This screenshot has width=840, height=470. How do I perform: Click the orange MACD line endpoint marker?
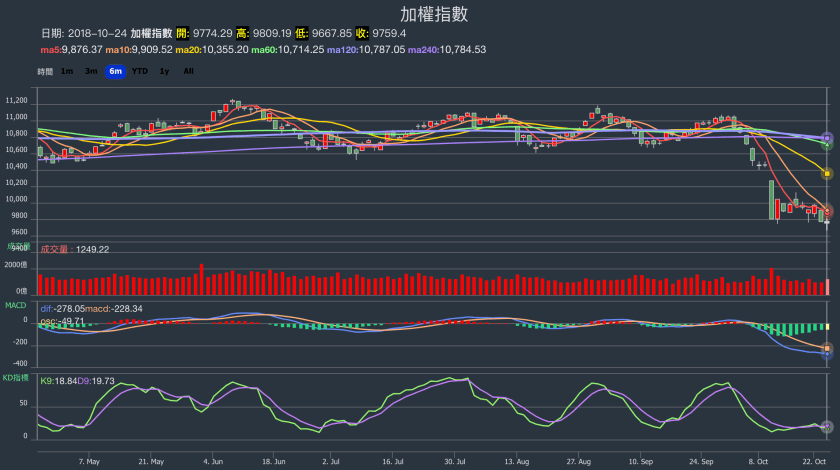pos(827,348)
